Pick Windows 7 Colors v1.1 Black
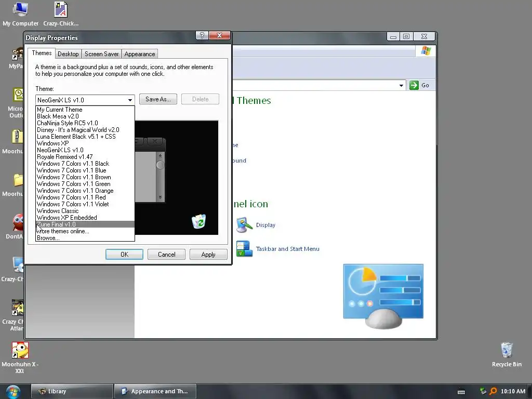This screenshot has width=532, height=399. (85, 164)
